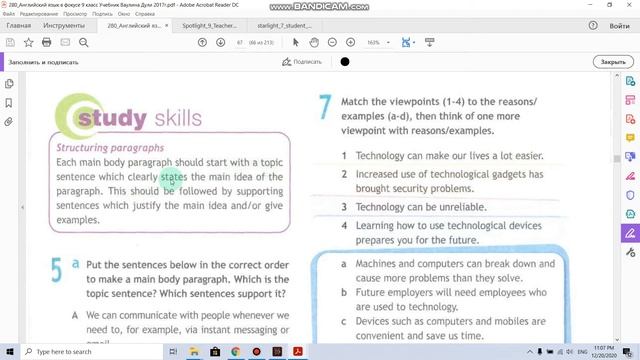This screenshot has height=360, width=640.
Task: Close the 280_Английский document tab
Action: pos(167,26)
